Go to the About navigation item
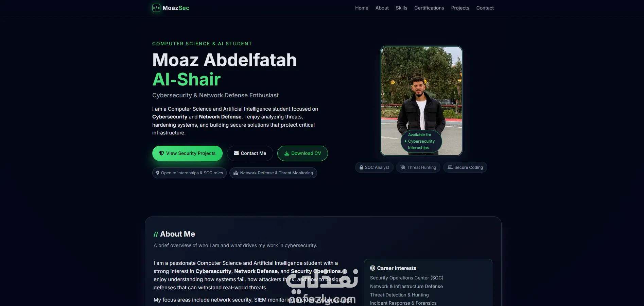644x306 pixels. (x=382, y=8)
